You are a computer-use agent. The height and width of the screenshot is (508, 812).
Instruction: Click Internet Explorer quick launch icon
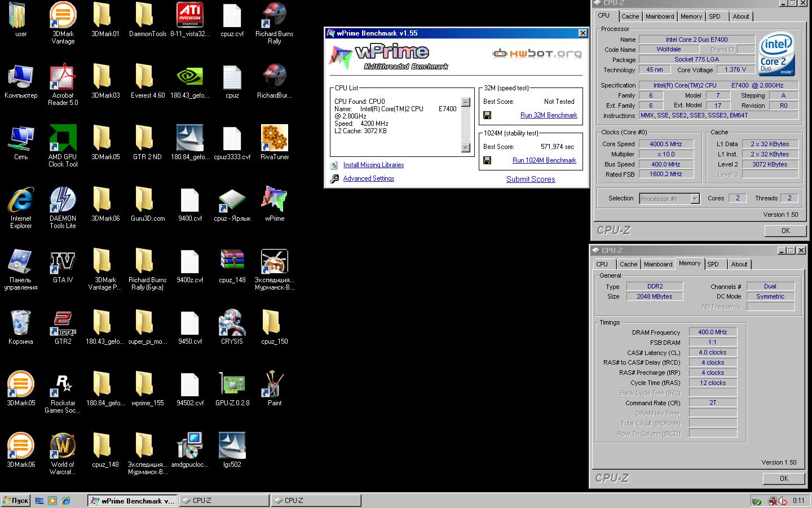tap(66, 501)
